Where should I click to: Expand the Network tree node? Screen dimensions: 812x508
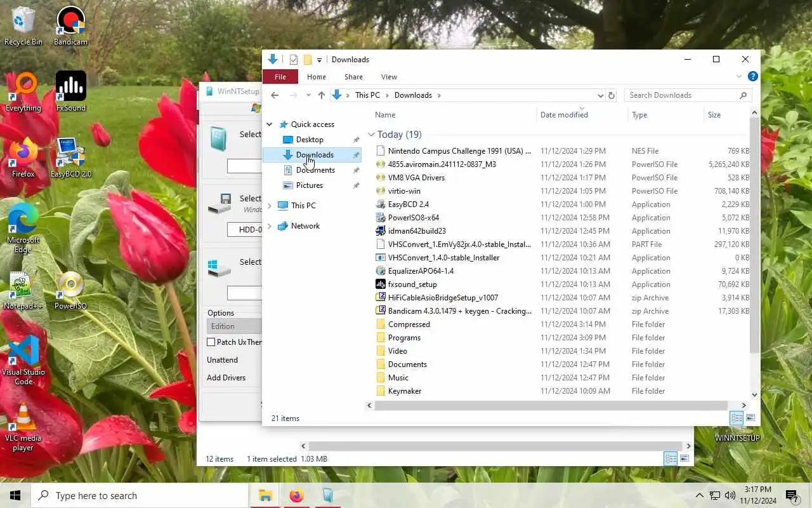click(270, 226)
